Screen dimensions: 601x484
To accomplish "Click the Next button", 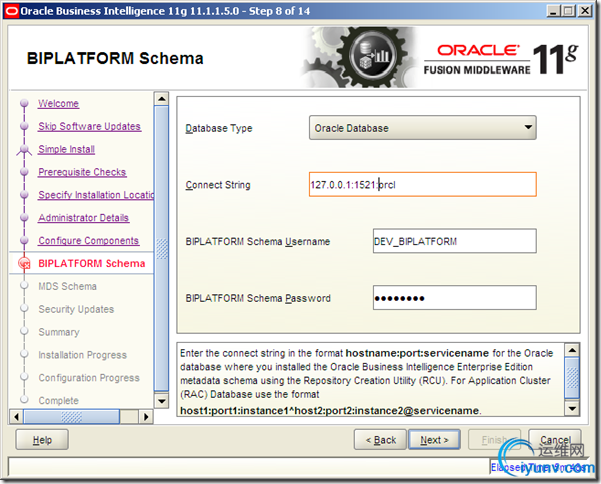I will [434, 440].
